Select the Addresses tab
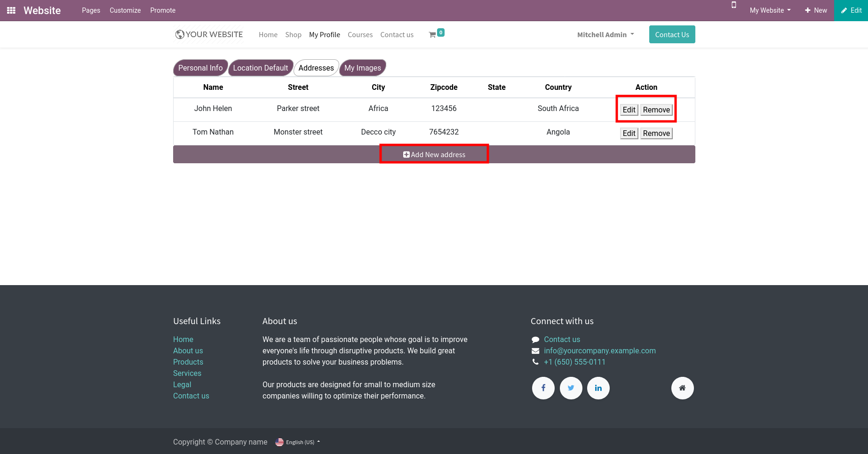 316,68
